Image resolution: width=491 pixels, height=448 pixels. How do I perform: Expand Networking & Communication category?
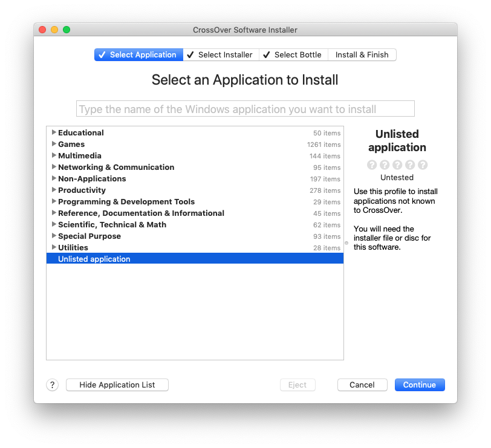point(54,167)
